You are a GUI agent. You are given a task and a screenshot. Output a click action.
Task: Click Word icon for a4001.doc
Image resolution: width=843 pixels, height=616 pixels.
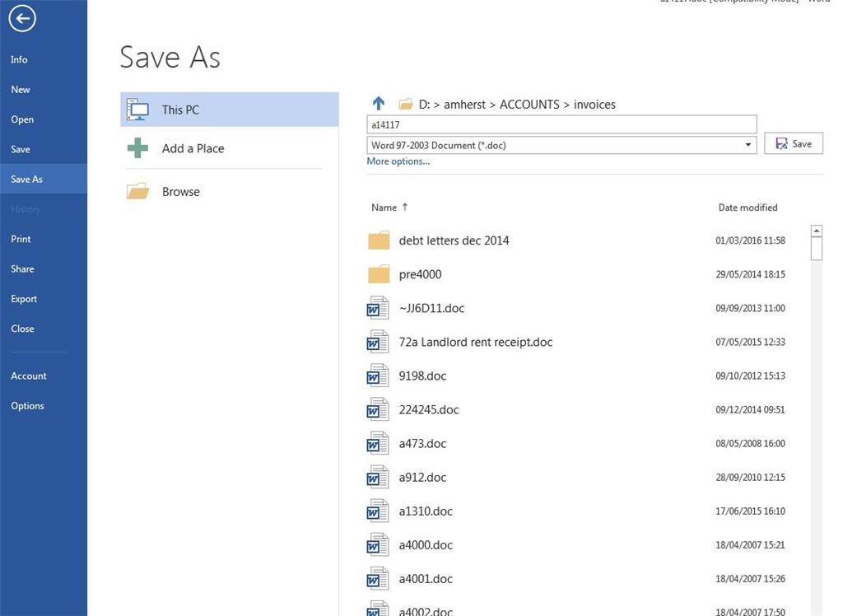tap(378, 579)
